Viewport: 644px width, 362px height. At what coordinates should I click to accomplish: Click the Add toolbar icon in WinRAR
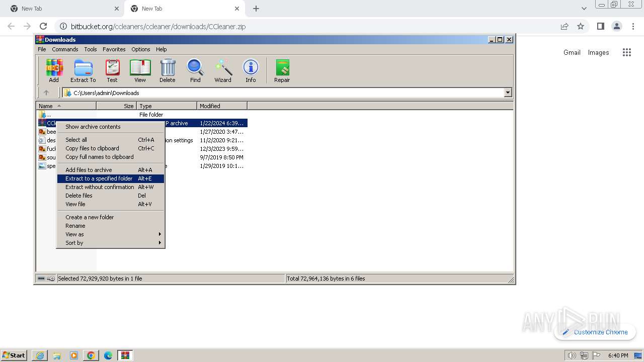pyautogui.click(x=54, y=71)
